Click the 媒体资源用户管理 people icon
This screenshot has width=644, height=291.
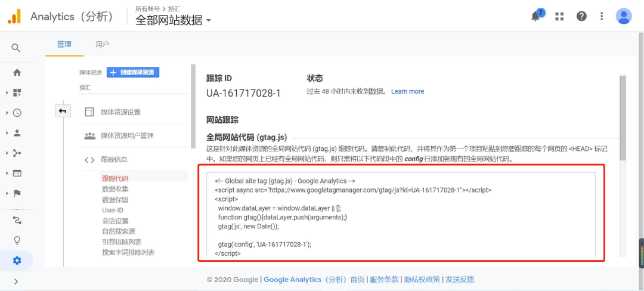[x=89, y=136]
